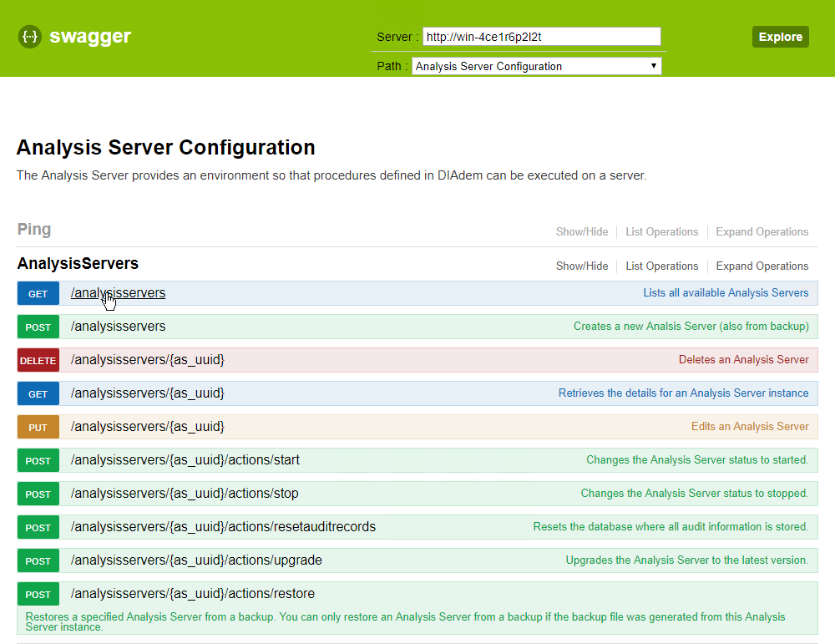Click the POST badge for actions/start
Screen dimensions: 835x644
(38, 461)
